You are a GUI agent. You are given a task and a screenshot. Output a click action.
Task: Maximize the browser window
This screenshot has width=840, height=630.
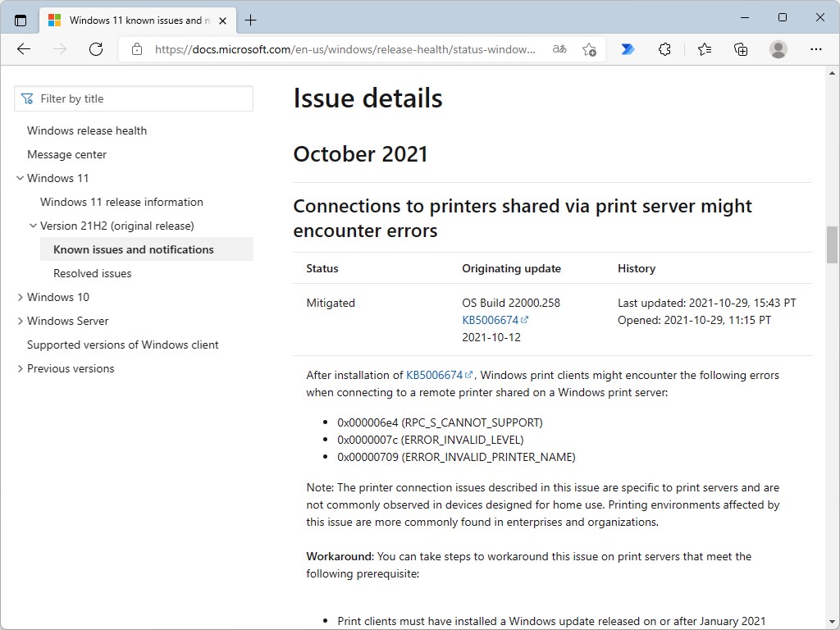(x=782, y=18)
